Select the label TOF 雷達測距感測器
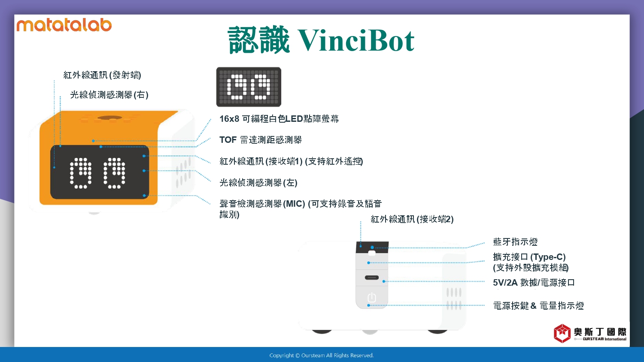Image resolution: width=644 pixels, height=362 pixels. coord(261,140)
